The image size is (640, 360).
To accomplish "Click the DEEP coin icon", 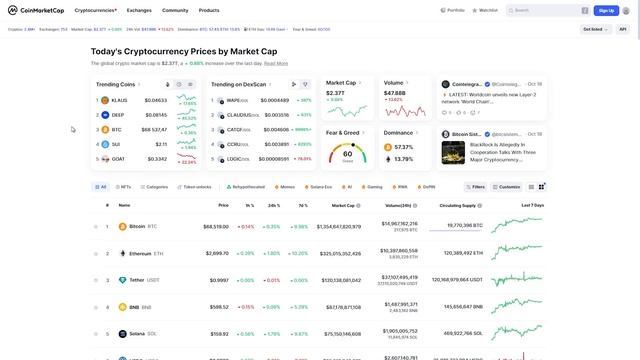I will (105, 115).
